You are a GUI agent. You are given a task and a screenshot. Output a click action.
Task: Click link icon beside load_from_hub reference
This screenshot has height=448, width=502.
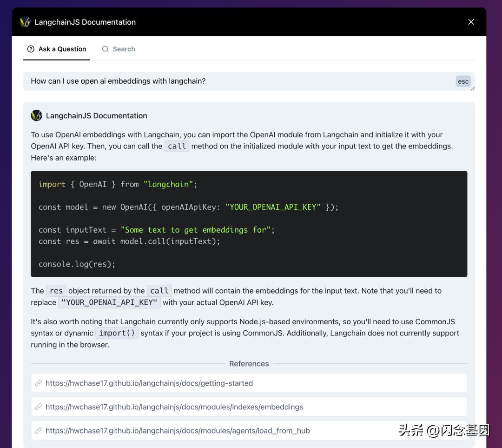[x=39, y=431]
